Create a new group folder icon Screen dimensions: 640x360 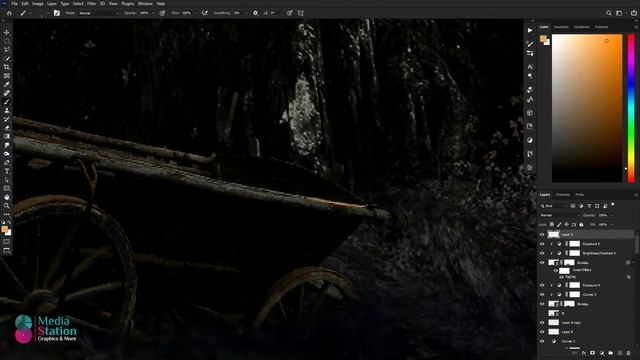[611, 353]
